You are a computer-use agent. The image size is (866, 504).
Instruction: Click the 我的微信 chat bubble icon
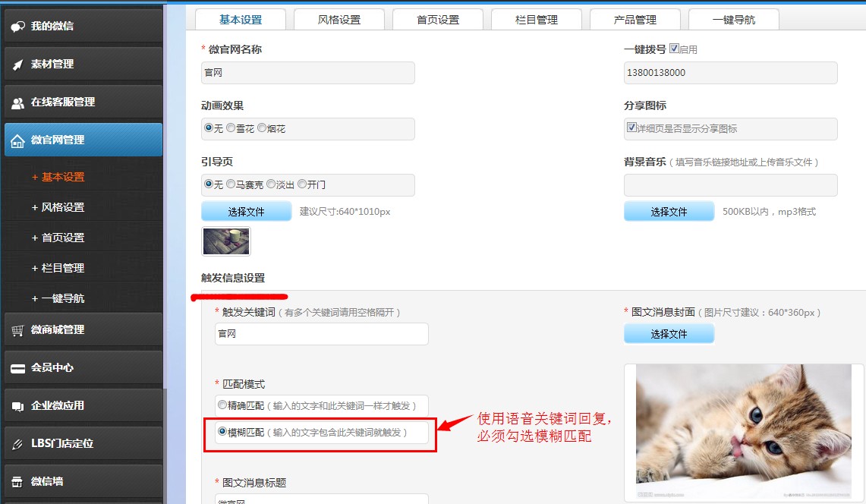(x=17, y=26)
